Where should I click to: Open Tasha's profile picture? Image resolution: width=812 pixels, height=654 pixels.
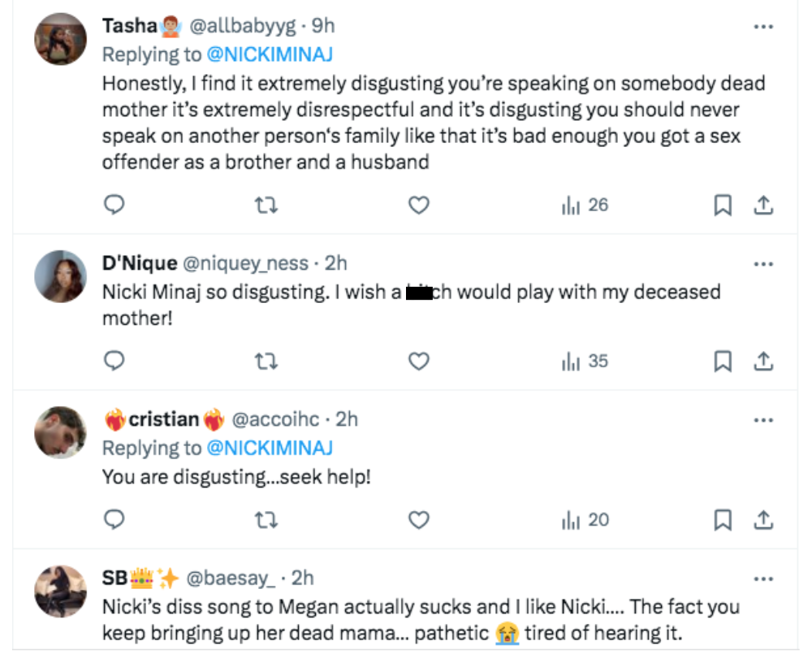tap(60, 39)
